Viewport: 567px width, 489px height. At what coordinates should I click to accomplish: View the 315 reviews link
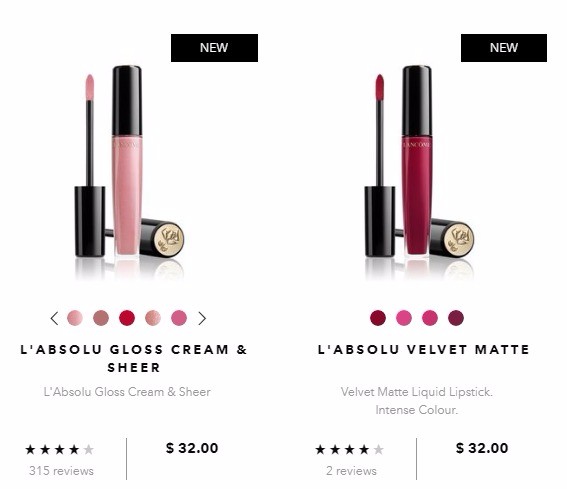[61, 471]
